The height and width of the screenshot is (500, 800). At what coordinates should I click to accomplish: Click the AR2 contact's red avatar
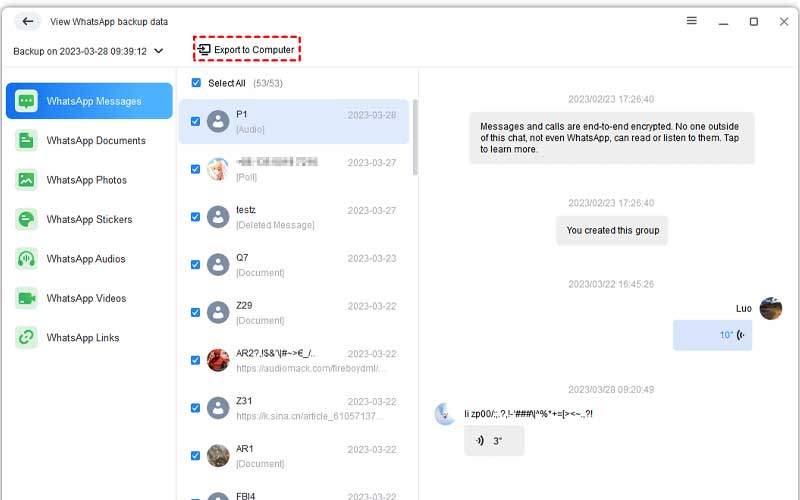pyautogui.click(x=218, y=360)
